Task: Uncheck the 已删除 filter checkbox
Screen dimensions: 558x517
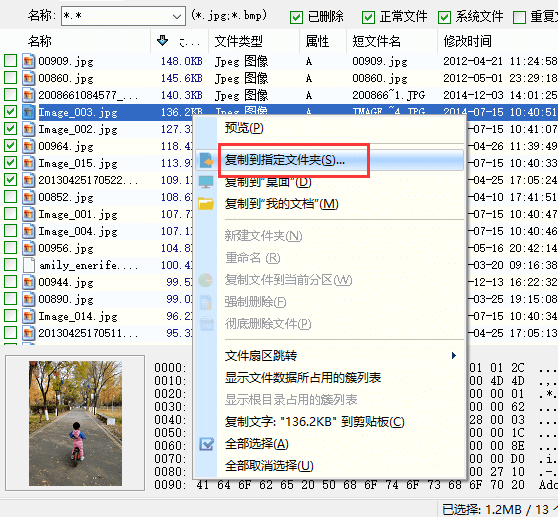Action: click(x=296, y=17)
